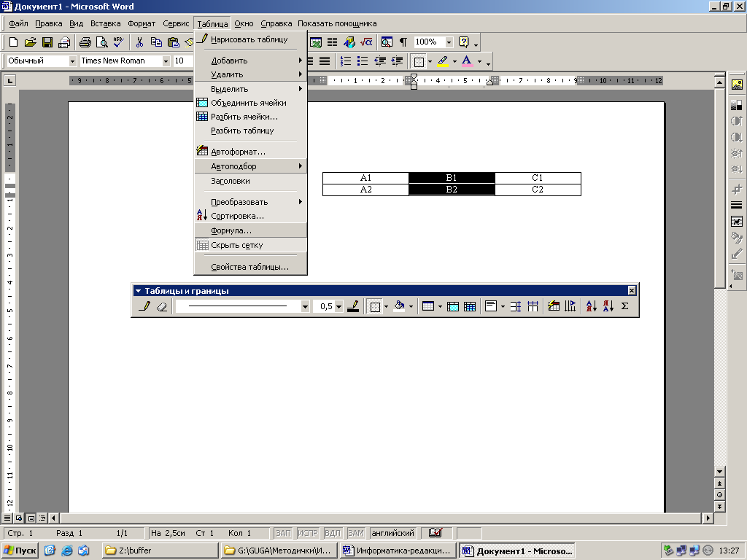Switch to Z:\buffer taskbar window
This screenshot has height=560, width=747.
coord(160,551)
